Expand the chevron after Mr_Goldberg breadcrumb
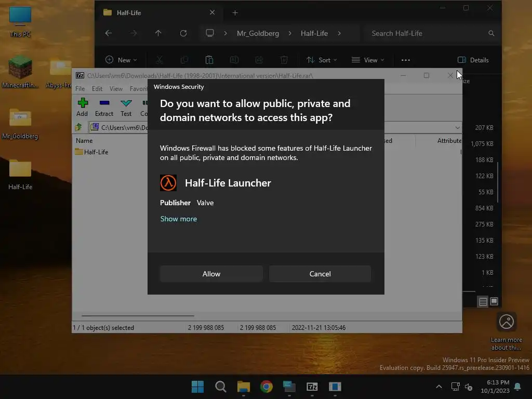532x399 pixels. click(290, 33)
